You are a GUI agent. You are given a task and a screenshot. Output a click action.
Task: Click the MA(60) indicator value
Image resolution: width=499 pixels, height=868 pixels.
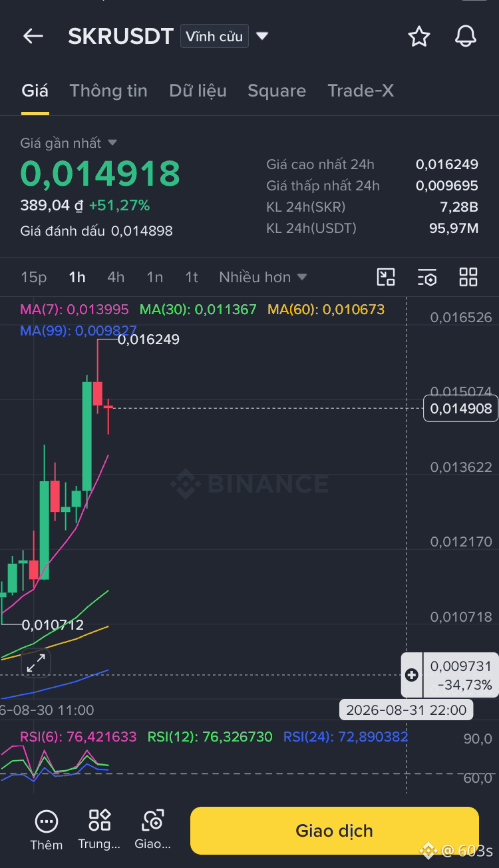[326, 309]
